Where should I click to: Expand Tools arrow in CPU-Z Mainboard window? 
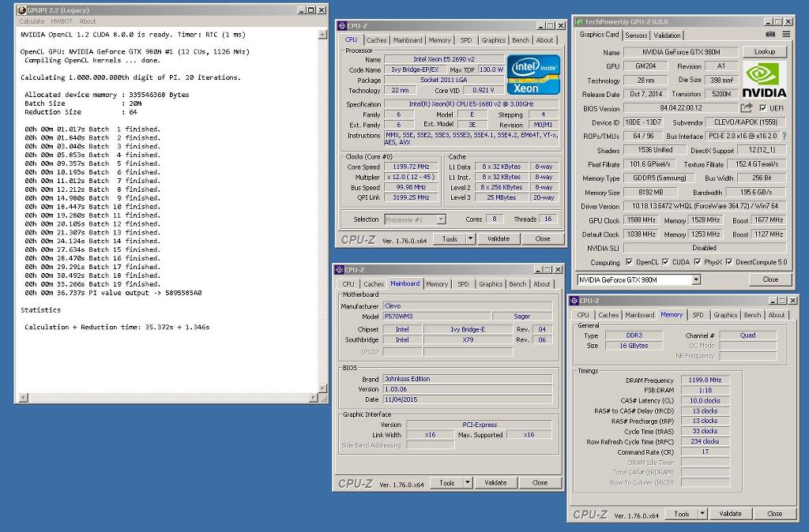click(x=467, y=482)
